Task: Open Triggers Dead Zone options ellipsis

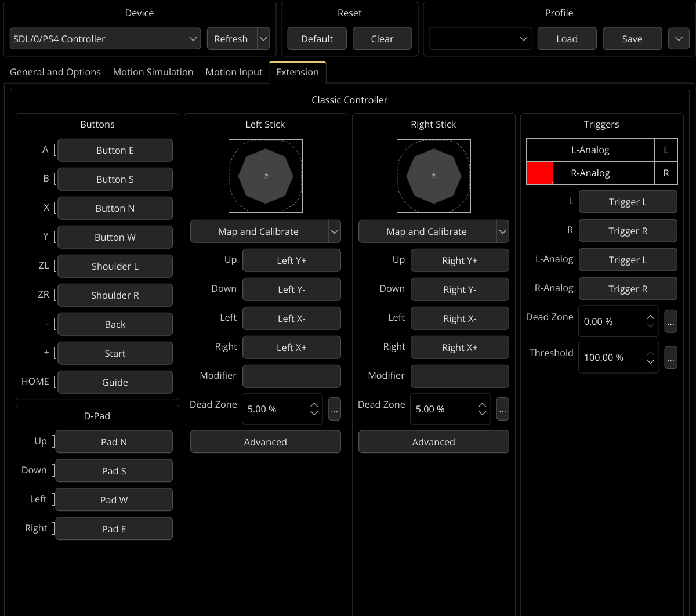Action: [671, 321]
